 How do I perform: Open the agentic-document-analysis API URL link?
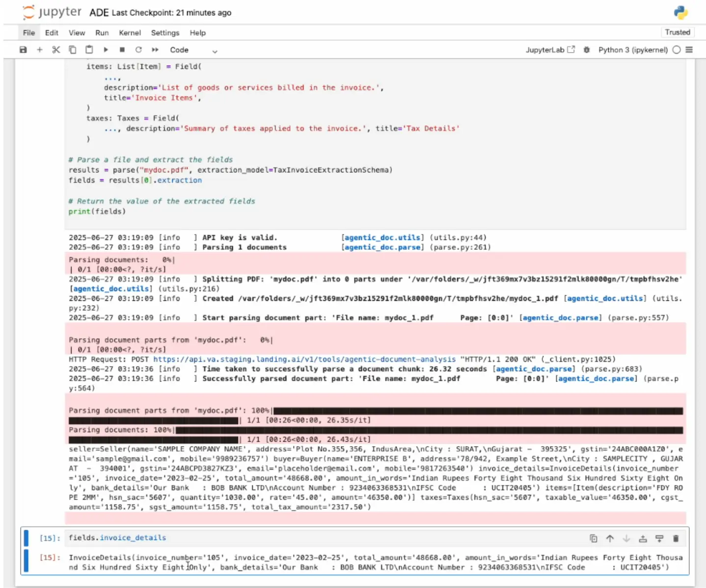click(x=304, y=359)
